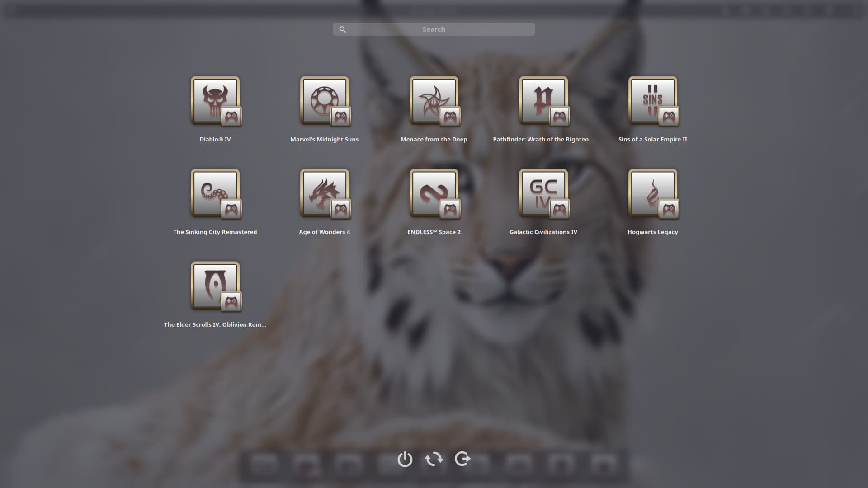This screenshot has width=868, height=488.
Task: Click the magnifying glass search icon
Action: pos(343,29)
